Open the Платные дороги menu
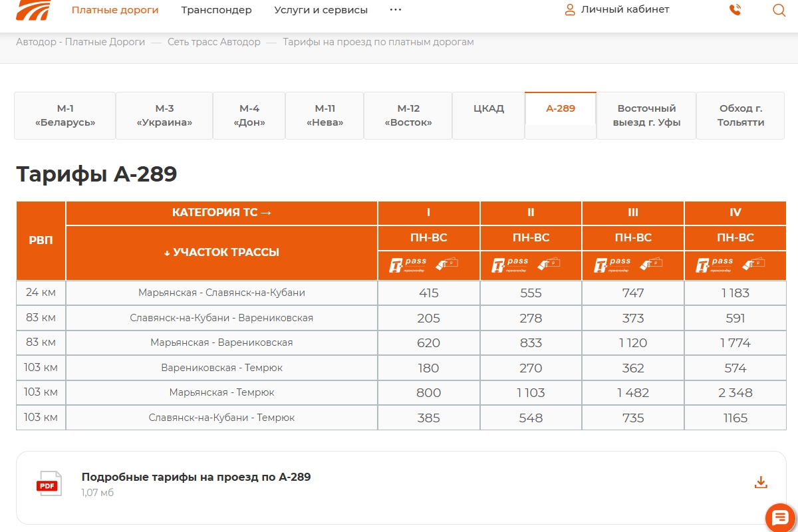798x532 pixels. 115,10
